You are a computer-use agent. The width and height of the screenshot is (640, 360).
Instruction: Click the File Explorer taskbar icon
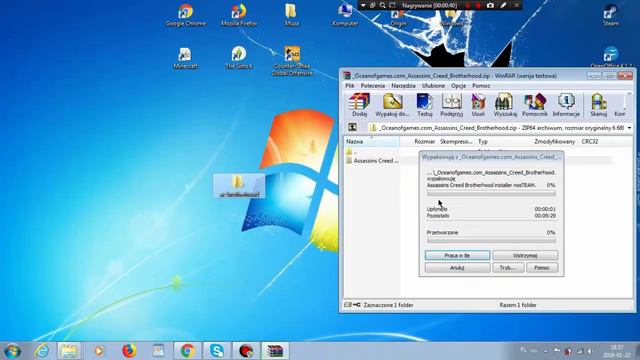click(69, 351)
